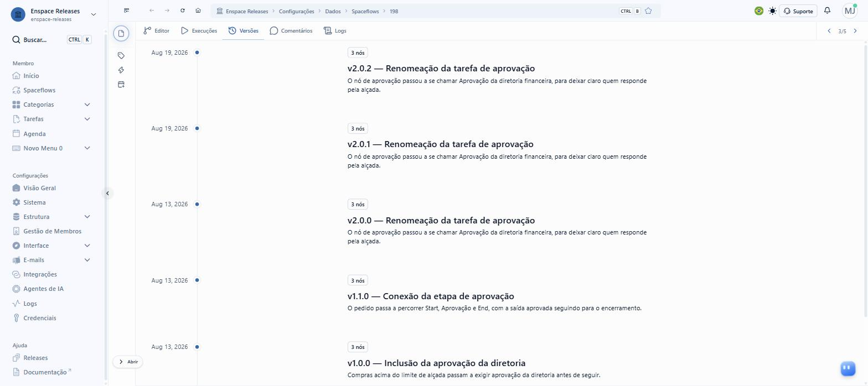Click the page vertical scrollbar at right edge
The height and width of the screenshot is (386, 868).
[865, 180]
